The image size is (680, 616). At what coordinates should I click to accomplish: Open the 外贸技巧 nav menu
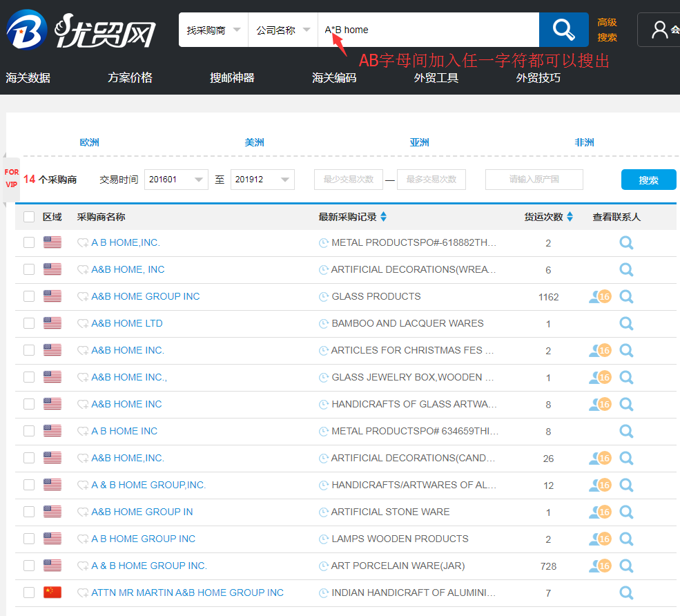[x=538, y=78]
